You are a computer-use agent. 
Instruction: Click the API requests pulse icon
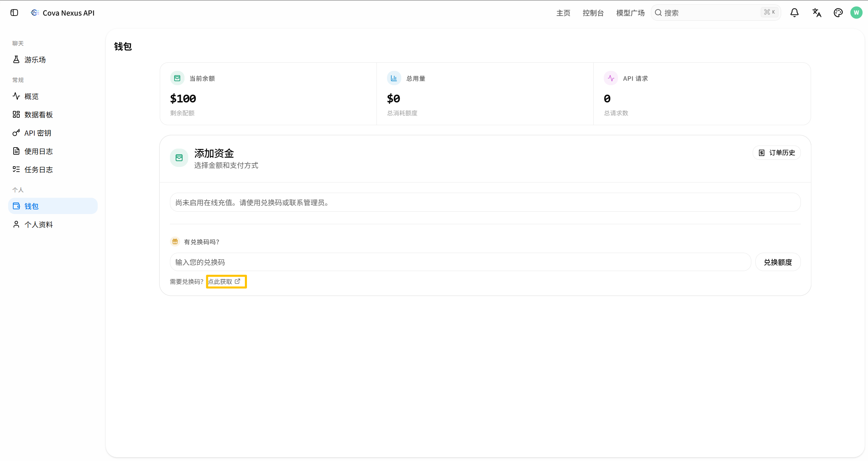coord(611,78)
